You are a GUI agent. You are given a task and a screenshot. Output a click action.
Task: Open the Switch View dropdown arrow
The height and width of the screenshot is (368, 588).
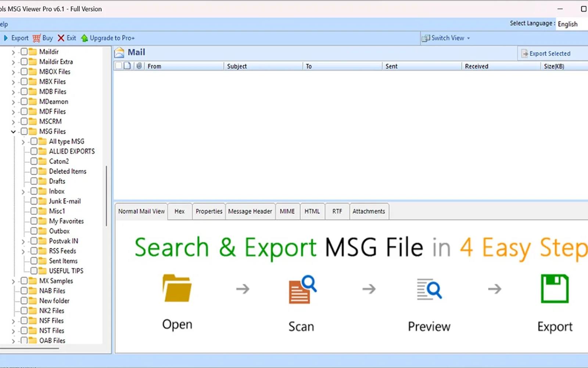pos(468,38)
